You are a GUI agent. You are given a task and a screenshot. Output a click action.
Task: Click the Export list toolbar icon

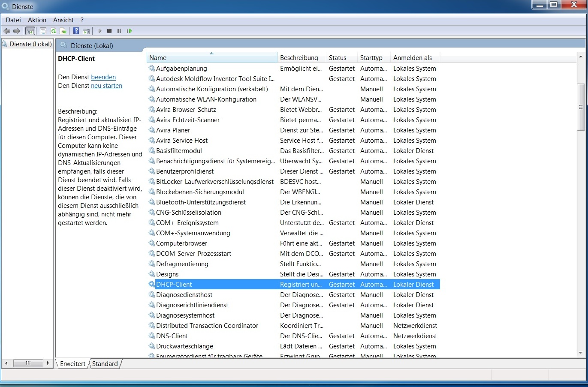63,31
